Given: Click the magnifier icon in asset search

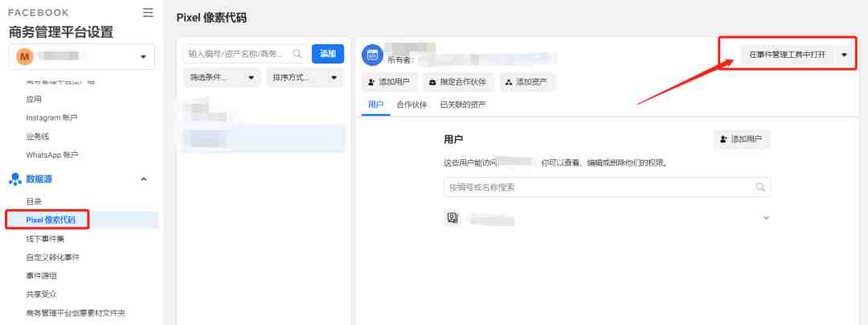Looking at the screenshot, I should coord(297,54).
